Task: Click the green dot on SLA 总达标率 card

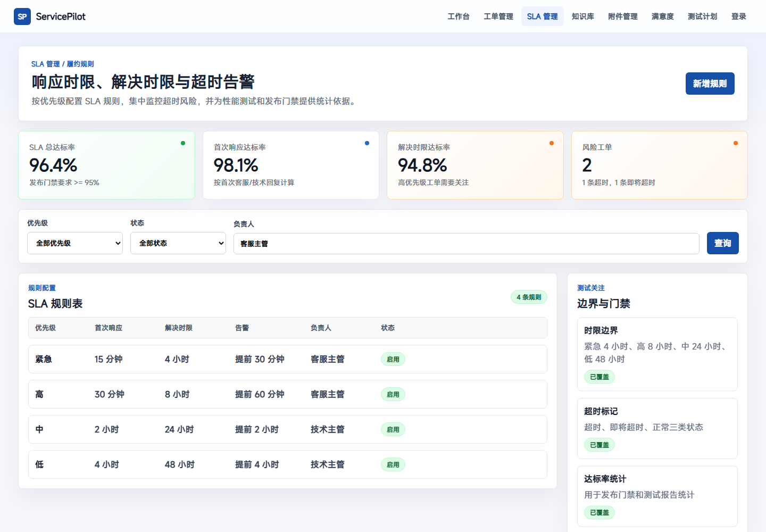Action: click(183, 143)
